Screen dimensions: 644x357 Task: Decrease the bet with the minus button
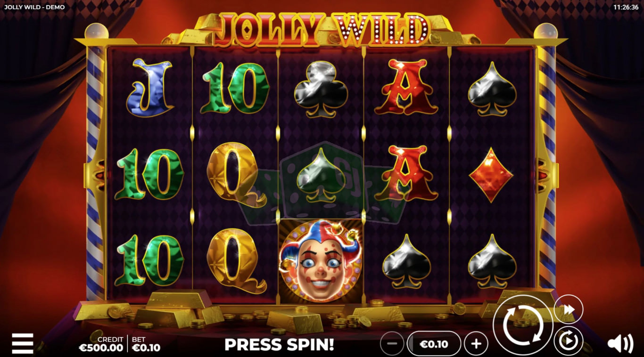click(392, 344)
